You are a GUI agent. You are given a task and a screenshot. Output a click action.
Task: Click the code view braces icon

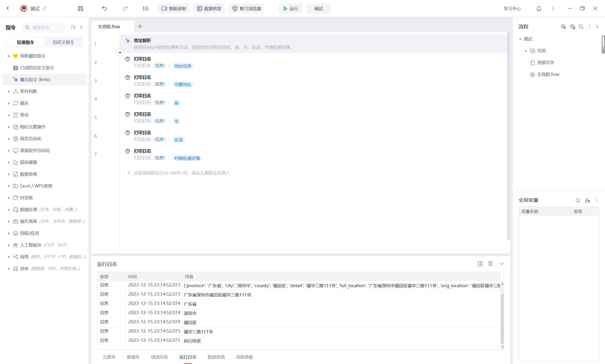(x=145, y=9)
